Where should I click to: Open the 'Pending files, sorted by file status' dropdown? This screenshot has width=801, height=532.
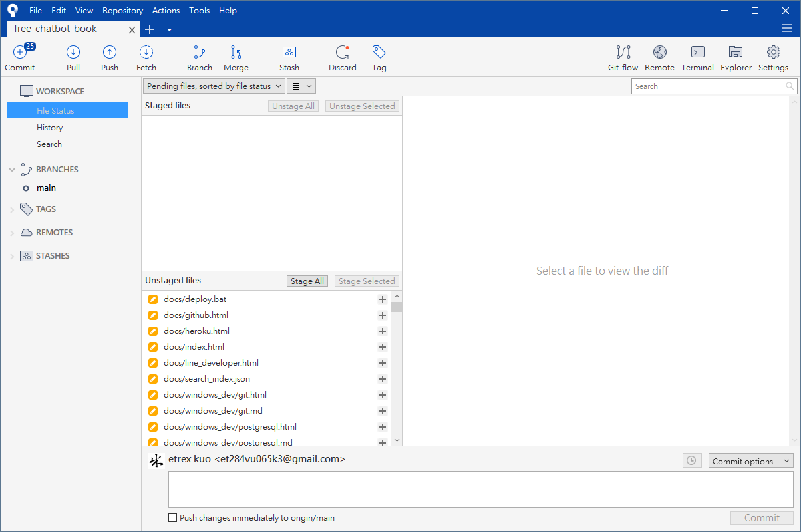[213, 86]
